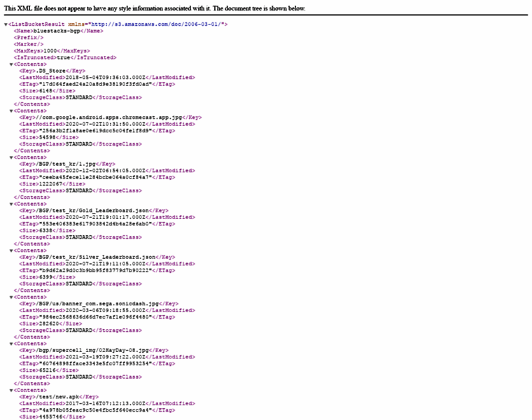532x420 pixels.
Task: Click date 2020-07-21T19:01:17.000Z
Action: pyautogui.click(x=105, y=217)
